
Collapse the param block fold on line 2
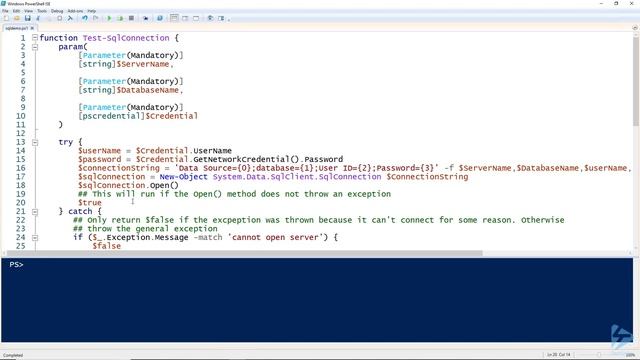(35, 47)
